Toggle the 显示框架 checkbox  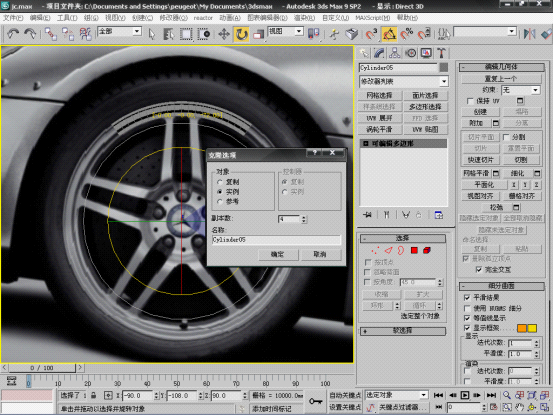point(467,328)
